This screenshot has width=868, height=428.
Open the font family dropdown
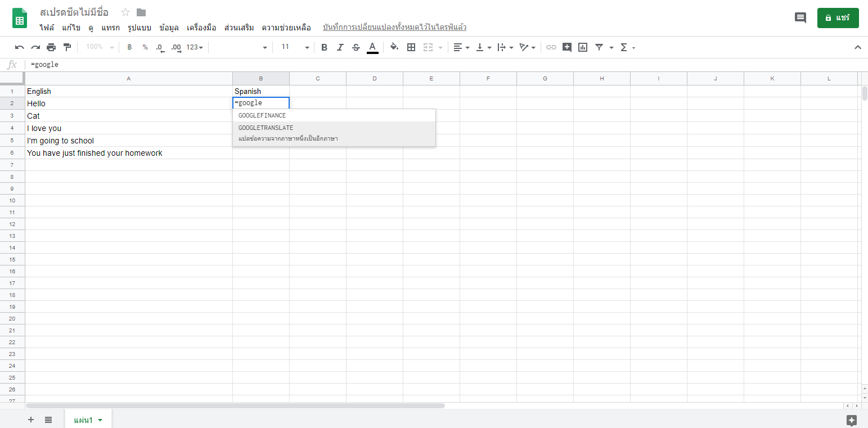pos(240,47)
